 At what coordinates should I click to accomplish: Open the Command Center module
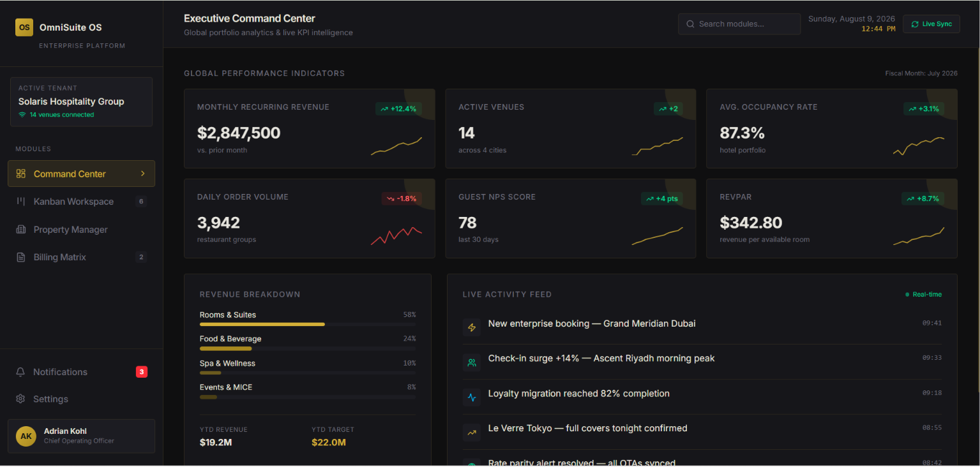pyautogui.click(x=81, y=174)
